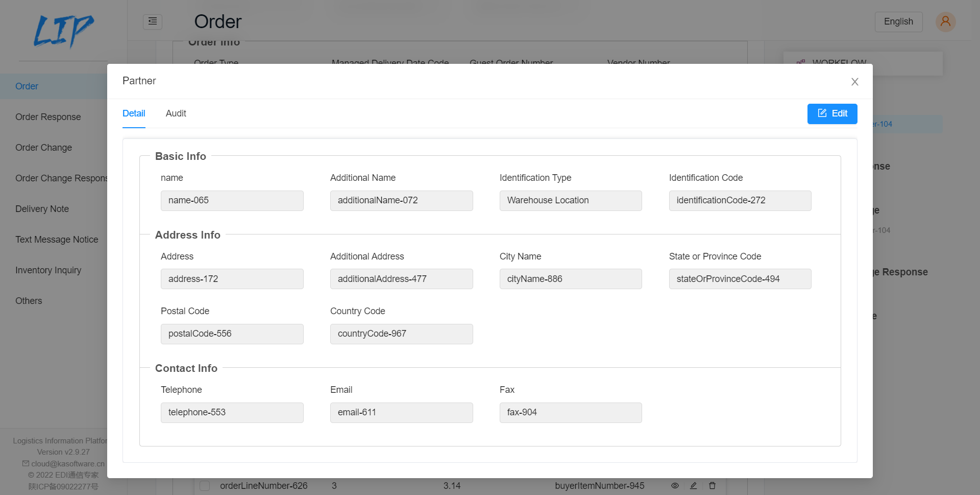
Task: Delete orderLineNumber-626 with the trash icon
Action: 712,486
